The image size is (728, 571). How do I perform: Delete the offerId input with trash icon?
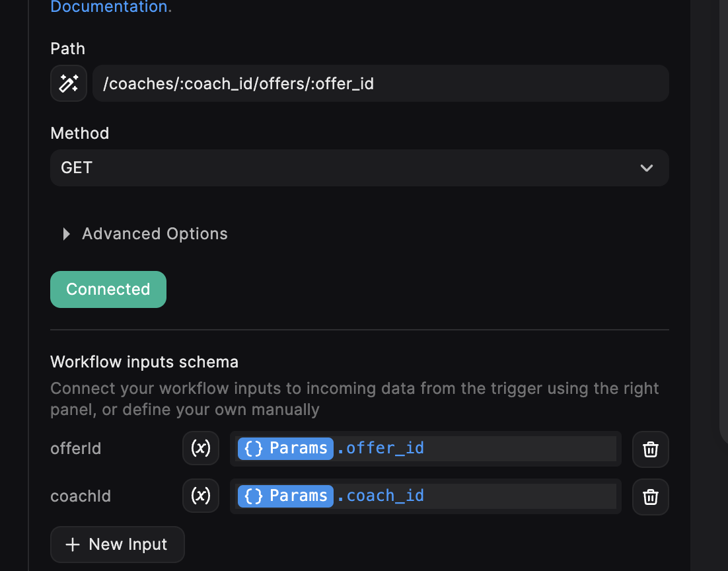(x=651, y=449)
